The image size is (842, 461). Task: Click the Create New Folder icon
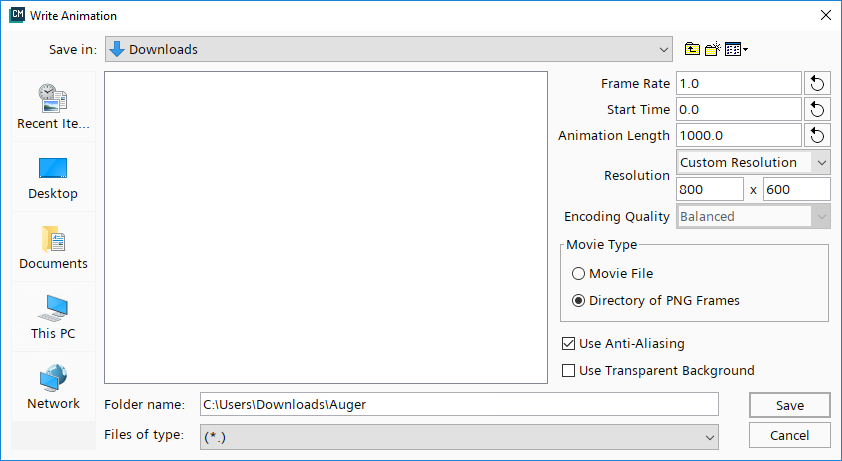click(713, 49)
